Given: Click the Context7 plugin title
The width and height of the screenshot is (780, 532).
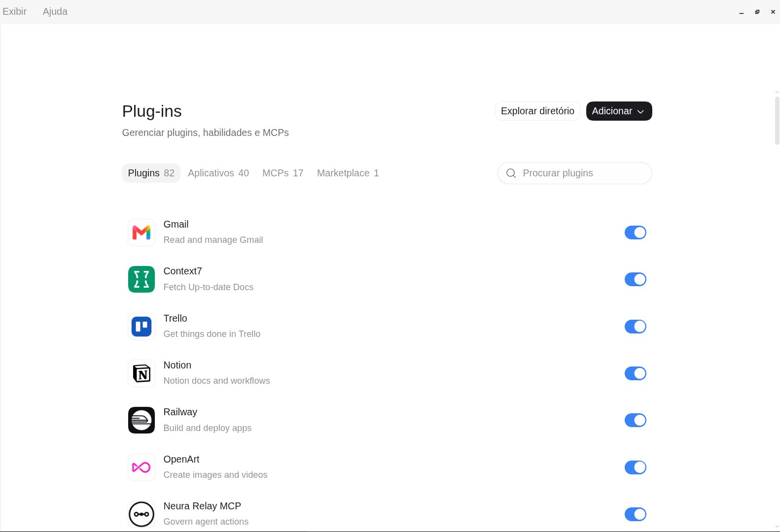Looking at the screenshot, I should (x=182, y=271).
